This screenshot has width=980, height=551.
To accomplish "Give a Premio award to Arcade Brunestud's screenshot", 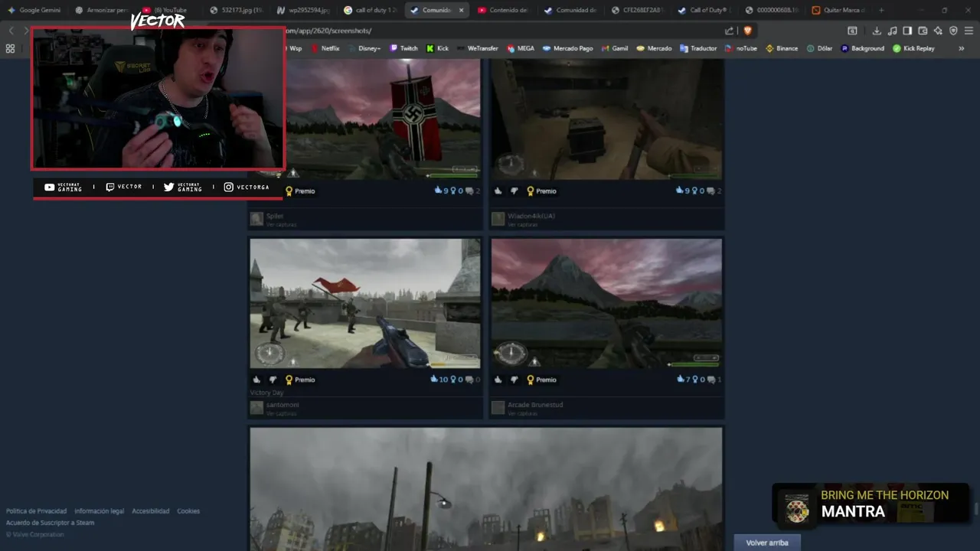I will pyautogui.click(x=541, y=380).
